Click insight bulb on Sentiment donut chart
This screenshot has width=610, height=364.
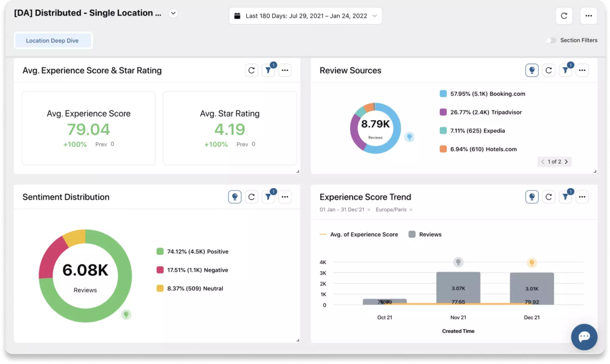(x=126, y=314)
